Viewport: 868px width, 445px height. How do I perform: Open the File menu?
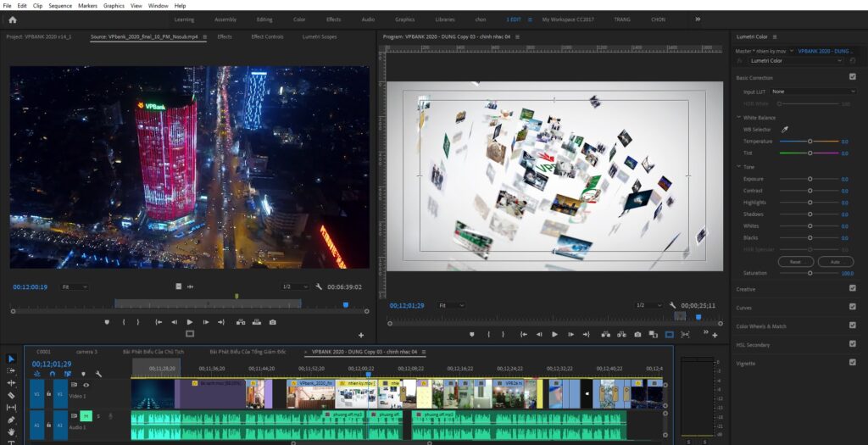[7, 6]
